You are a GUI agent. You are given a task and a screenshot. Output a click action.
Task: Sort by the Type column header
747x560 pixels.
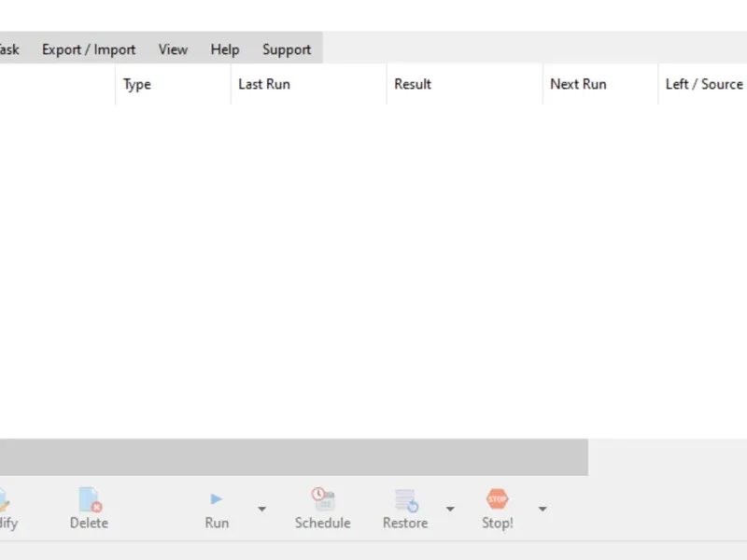[173, 84]
